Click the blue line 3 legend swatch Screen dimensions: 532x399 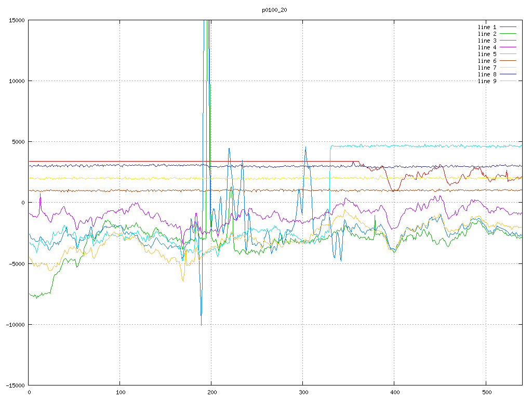coord(508,40)
